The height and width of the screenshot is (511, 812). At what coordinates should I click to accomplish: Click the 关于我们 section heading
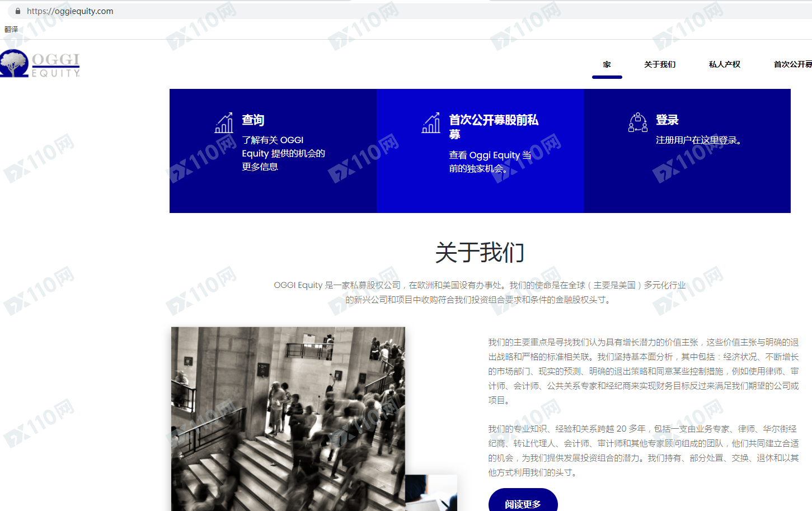coord(480,252)
